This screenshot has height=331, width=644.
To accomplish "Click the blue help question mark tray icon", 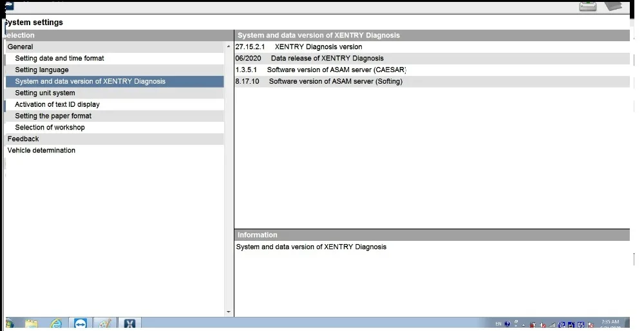I will (x=507, y=324).
